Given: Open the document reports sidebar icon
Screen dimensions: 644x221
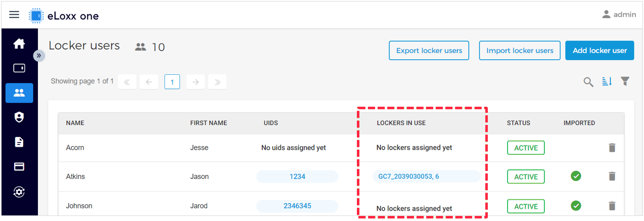Looking at the screenshot, I should (x=19, y=142).
